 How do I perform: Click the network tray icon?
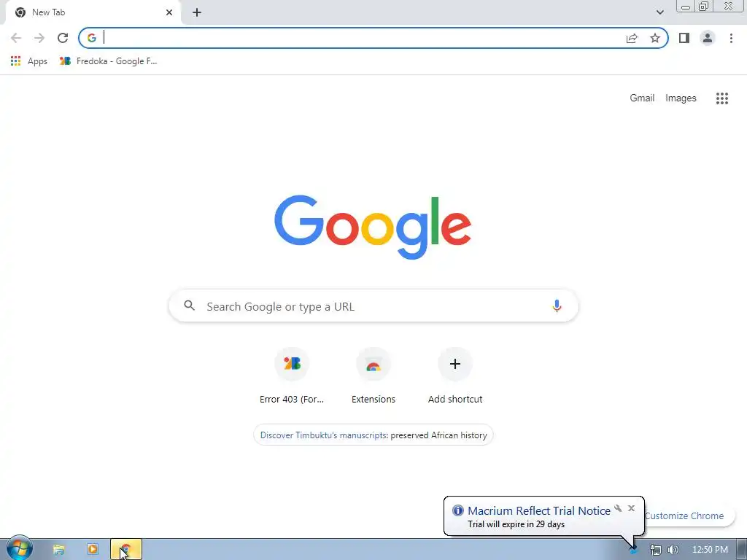(656, 550)
